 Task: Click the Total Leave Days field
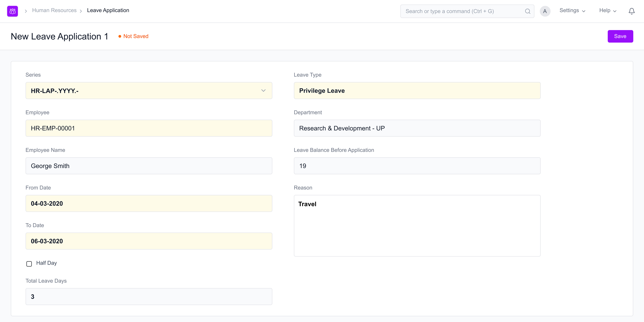pyautogui.click(x=149, y=297)
